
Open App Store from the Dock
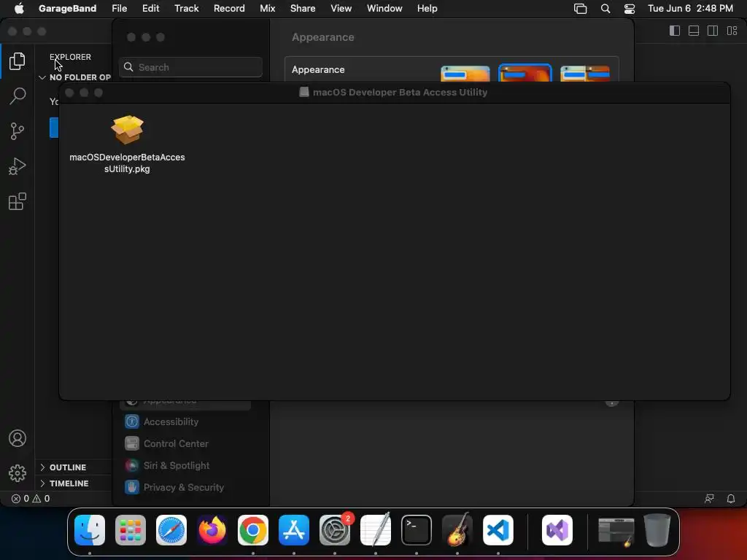[294, 530]
